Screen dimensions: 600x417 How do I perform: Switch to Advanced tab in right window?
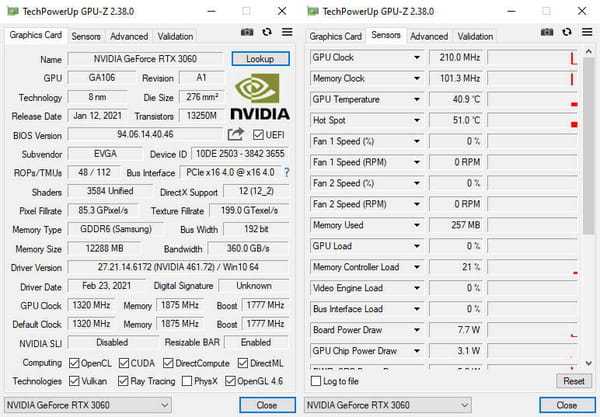click(429, 36)
